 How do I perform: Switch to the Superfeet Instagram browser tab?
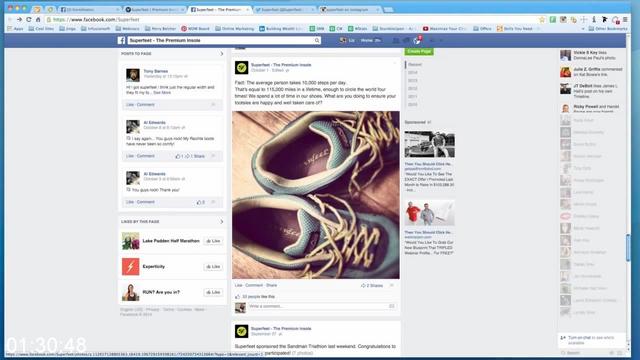349,9
